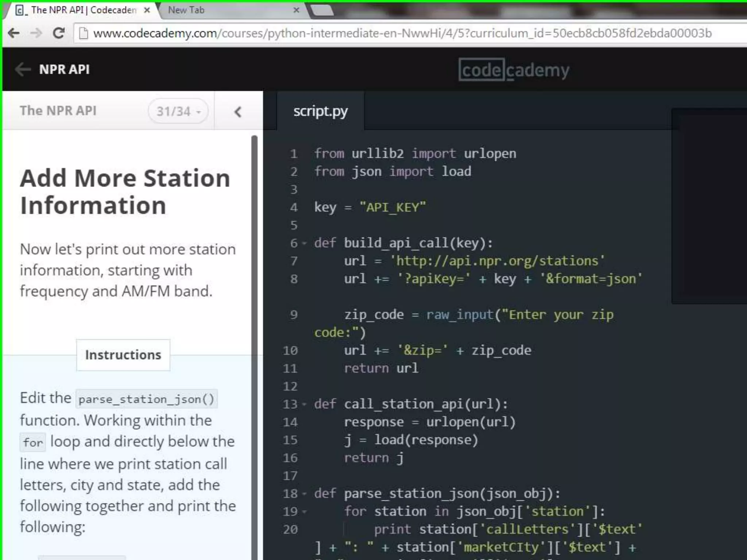Click 'return j' on line 16
747x560 pixels.
coord(374,458)
